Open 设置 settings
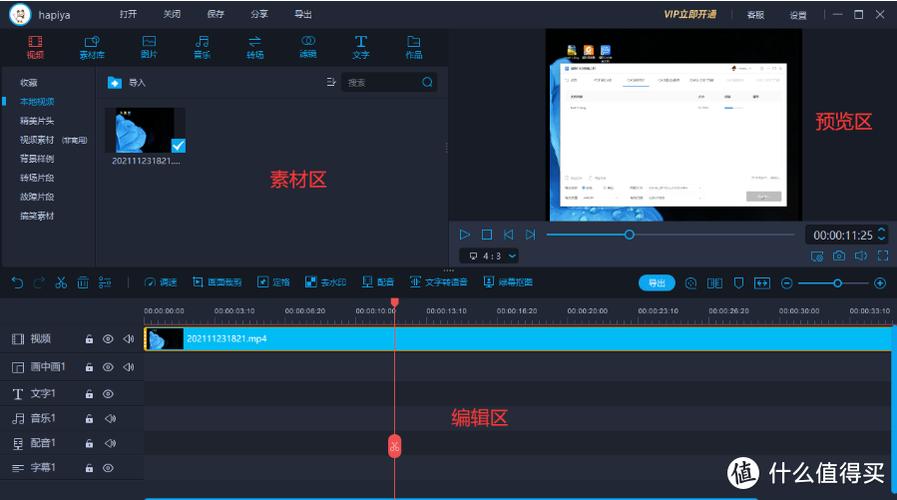 pyautogui.click(x=798, y=15)
